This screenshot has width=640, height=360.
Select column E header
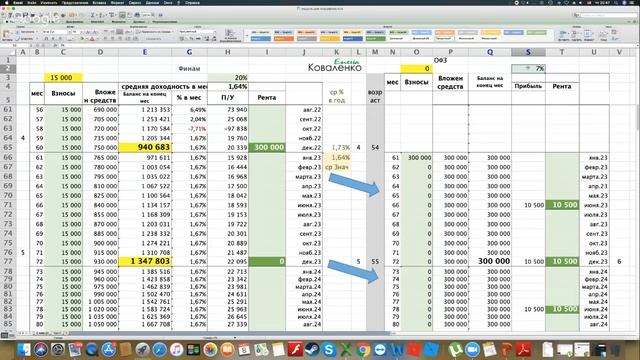144,52
